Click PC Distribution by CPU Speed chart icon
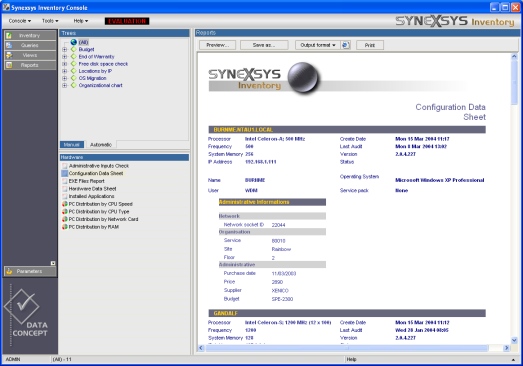523x366 pixels. click(65, 204)
